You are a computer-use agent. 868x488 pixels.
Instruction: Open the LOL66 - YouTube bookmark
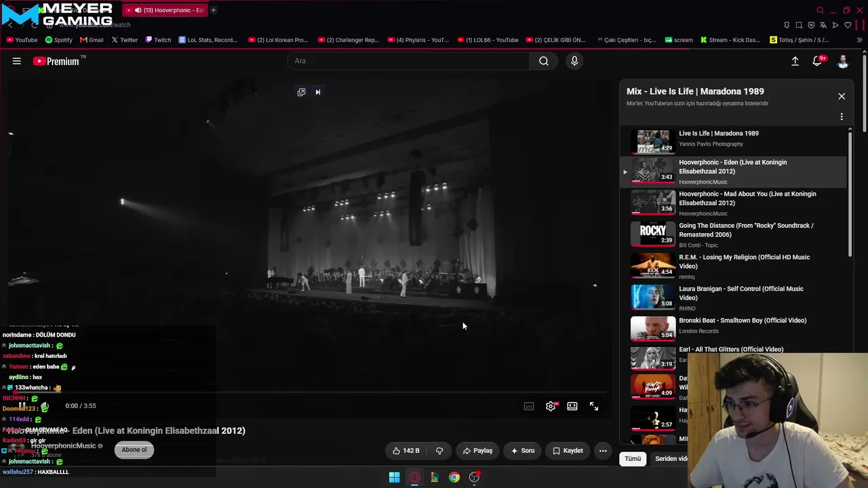tap(488, 40)
